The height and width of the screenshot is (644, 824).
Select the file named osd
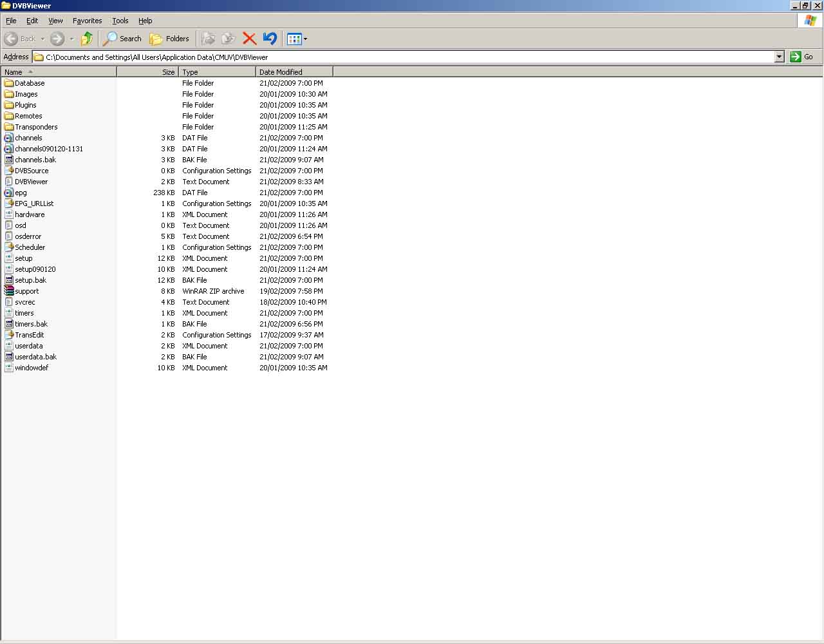pyautogui.click(x=21, y=225)
